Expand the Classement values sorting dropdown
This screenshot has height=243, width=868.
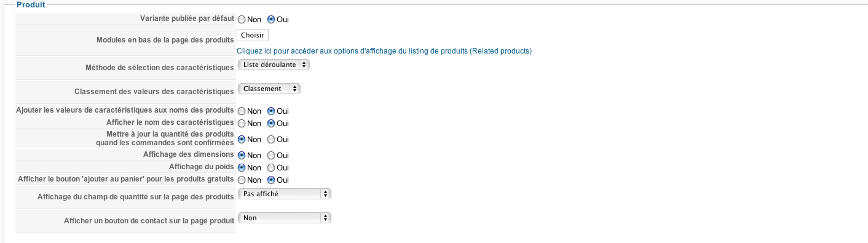tap(269, 89)
